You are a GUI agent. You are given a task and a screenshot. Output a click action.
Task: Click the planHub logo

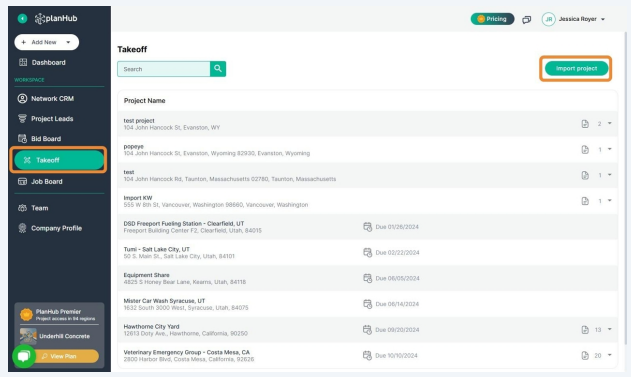pyautogui.click(x=56, y=19)
